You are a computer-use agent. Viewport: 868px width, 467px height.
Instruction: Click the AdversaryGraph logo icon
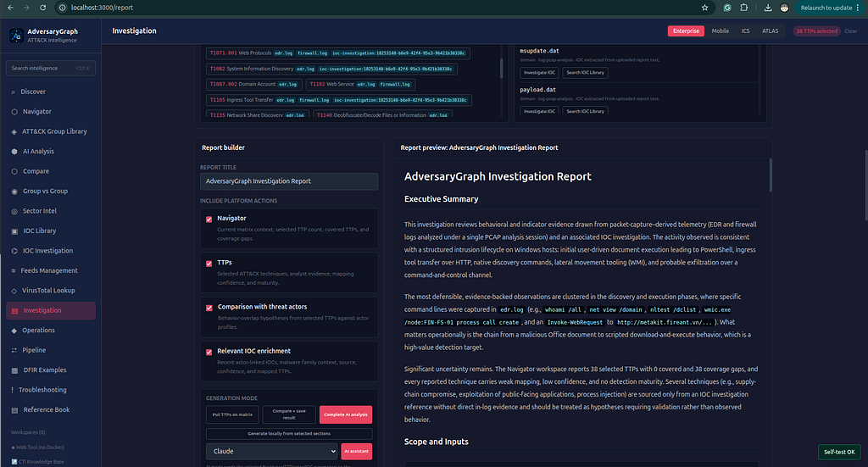click(x=17, y=36)
